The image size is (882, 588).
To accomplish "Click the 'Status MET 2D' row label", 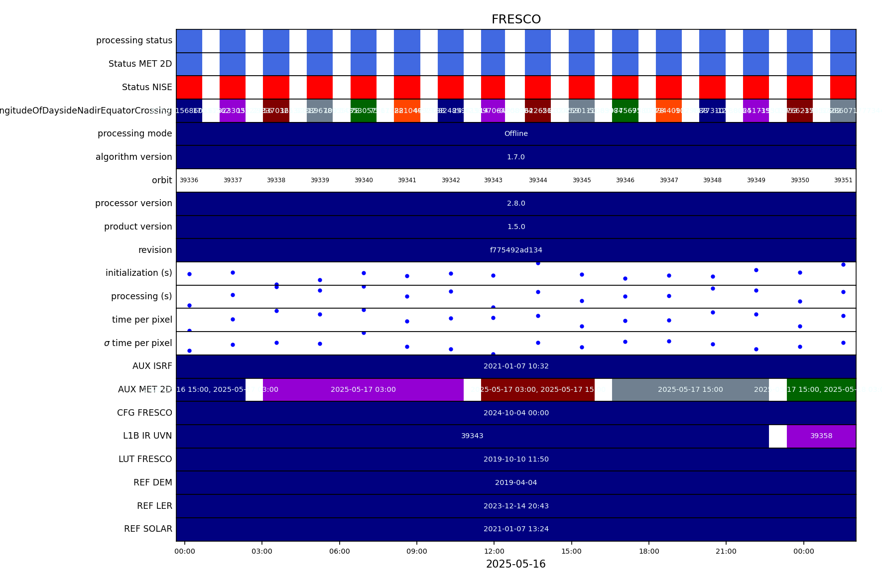I will pos(140,64).
